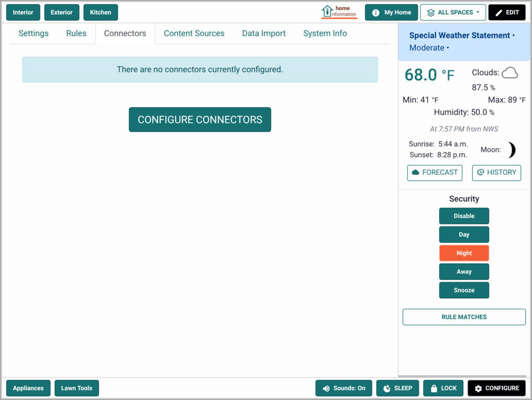
Task: Click the CONFIGURE CONNECTORS button
Action: [x=200, y=119]
